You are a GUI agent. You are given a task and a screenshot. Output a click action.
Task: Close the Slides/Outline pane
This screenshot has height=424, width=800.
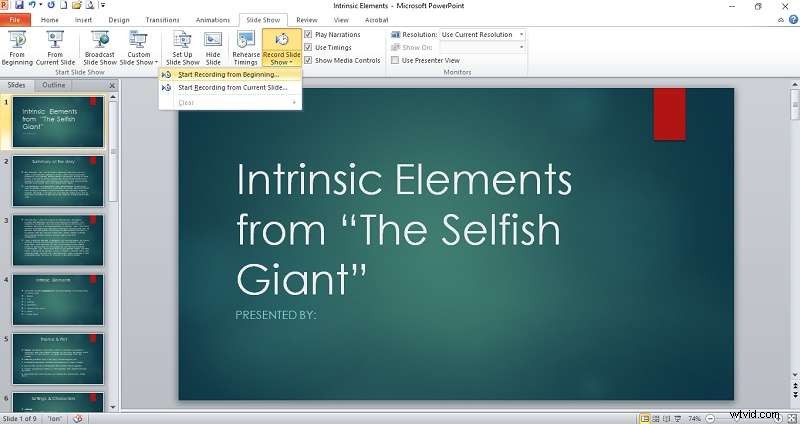(112, 86)
